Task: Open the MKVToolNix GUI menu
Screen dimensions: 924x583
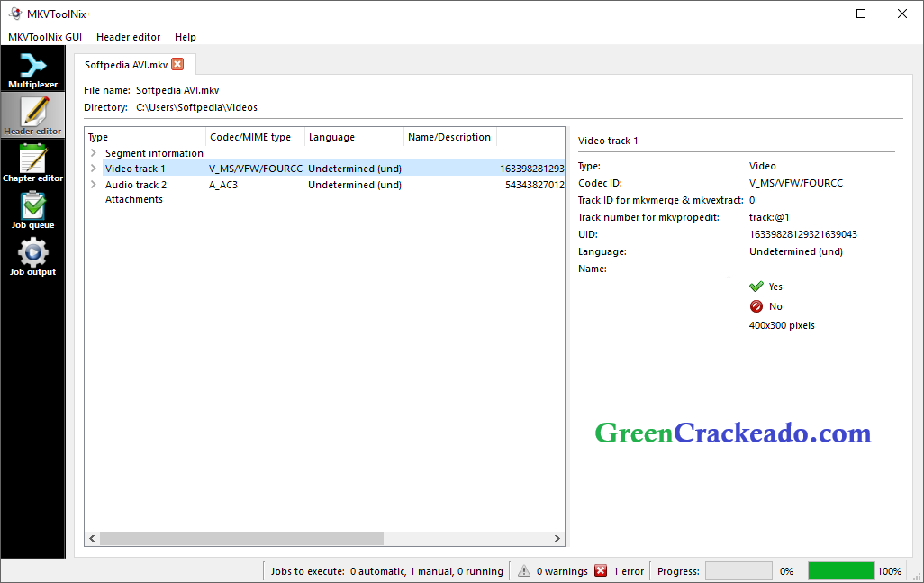Action: tap(43, 37)
